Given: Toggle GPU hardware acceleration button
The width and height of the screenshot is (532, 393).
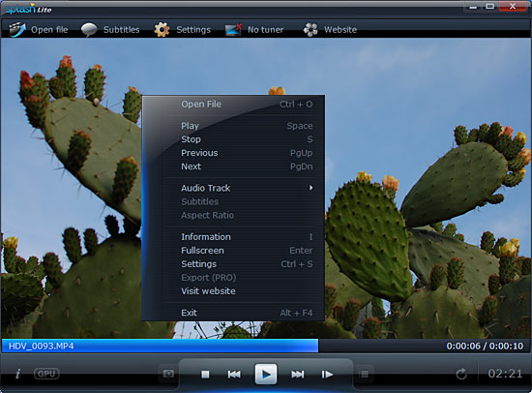Looking at the screenshot, I should 46,374.
